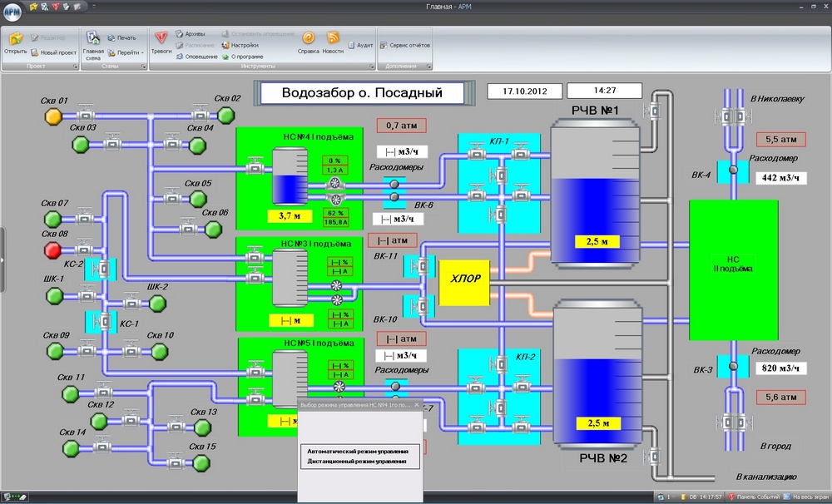Click the yellow ХЛОР block
The height and width of the screenshot is (504, 832).
(464, 279)
